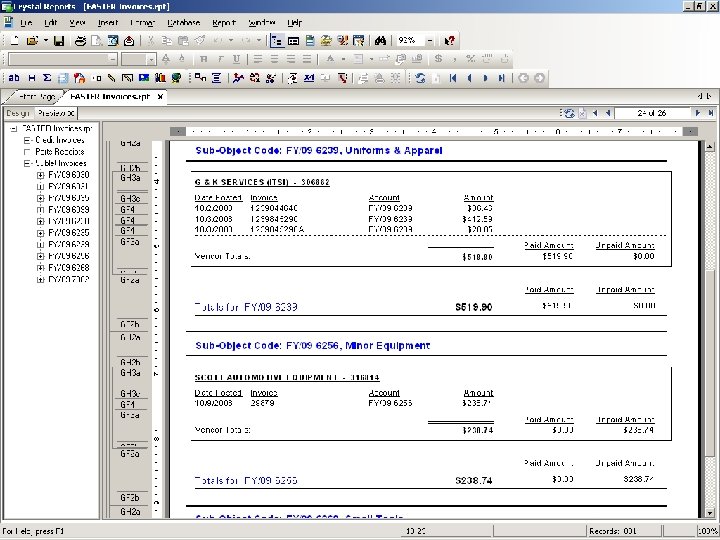Toggle Bold formatting
The image size is (720, 540).
(x=204, y=59)
